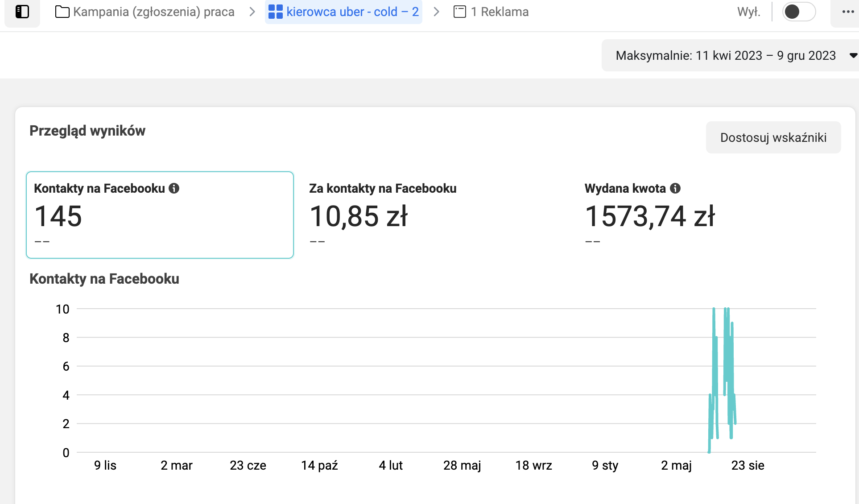Click the ad window icon beside Reklama
This screenshot has height=504, width=859.
click(459, 12)
